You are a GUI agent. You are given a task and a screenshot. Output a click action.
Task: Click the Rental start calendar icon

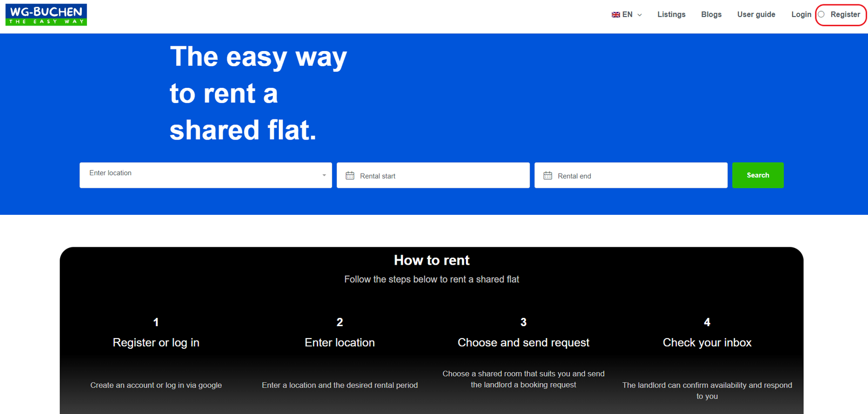click(350, 176)
